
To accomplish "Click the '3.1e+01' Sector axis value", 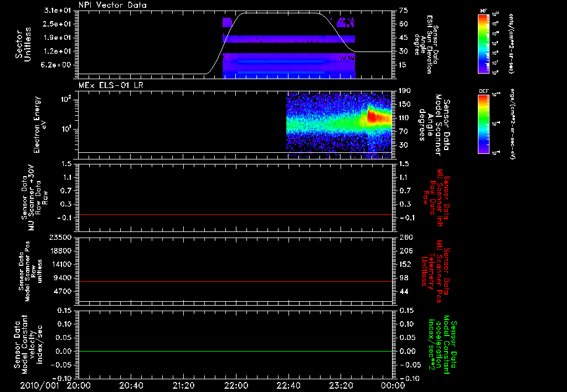I will pyautogui.click(x=56, y=11).
